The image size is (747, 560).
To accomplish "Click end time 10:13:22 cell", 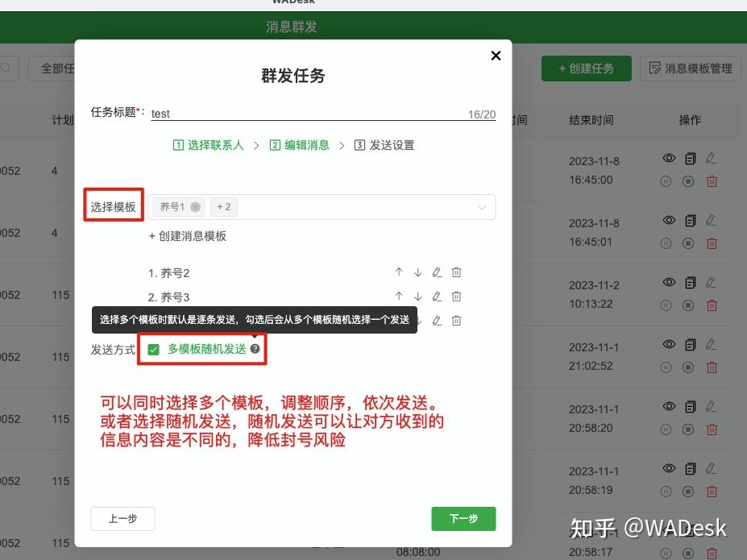I will (591, 304).
